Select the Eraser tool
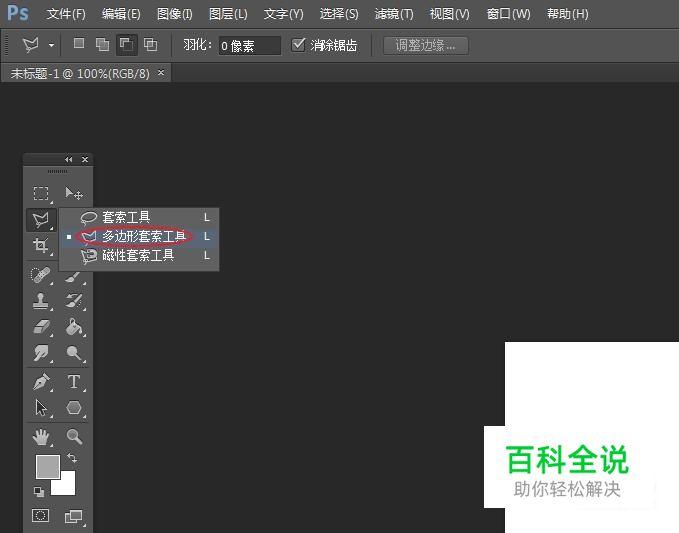The height and width of the screenshot is (533, 679). click(41, 327)
